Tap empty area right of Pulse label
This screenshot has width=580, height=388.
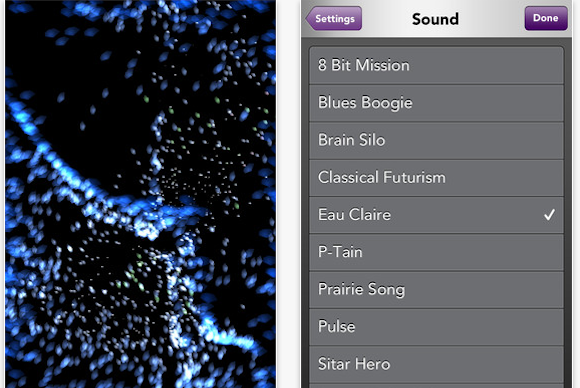coord(459,327)
